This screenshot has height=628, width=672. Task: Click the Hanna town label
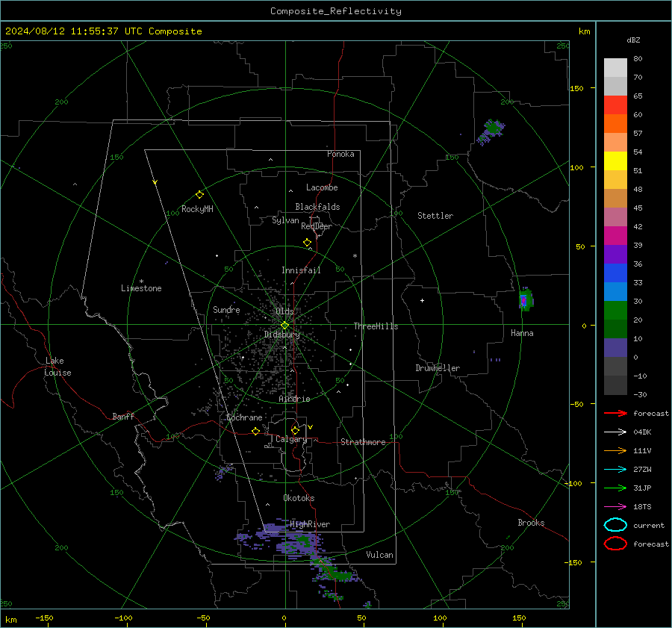pos(522,333)
